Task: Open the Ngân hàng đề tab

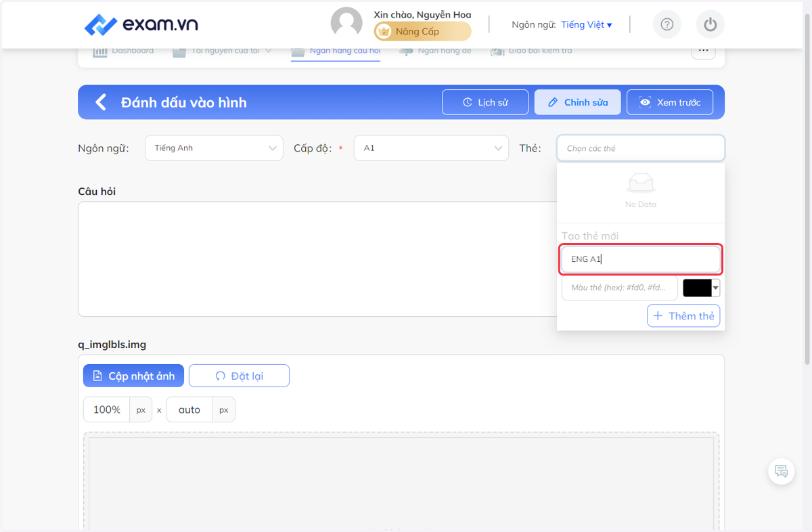Action: click(435, 51)
